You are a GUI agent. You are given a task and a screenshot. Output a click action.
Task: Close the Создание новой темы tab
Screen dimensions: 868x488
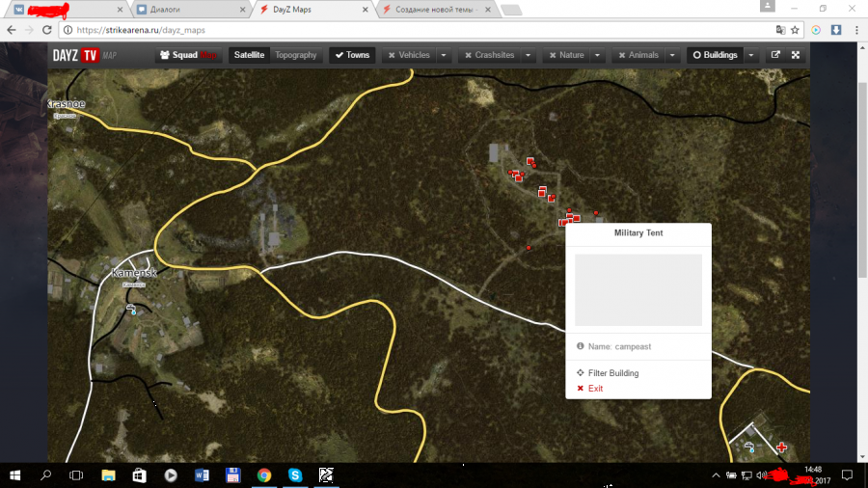[x=488, y=10]
